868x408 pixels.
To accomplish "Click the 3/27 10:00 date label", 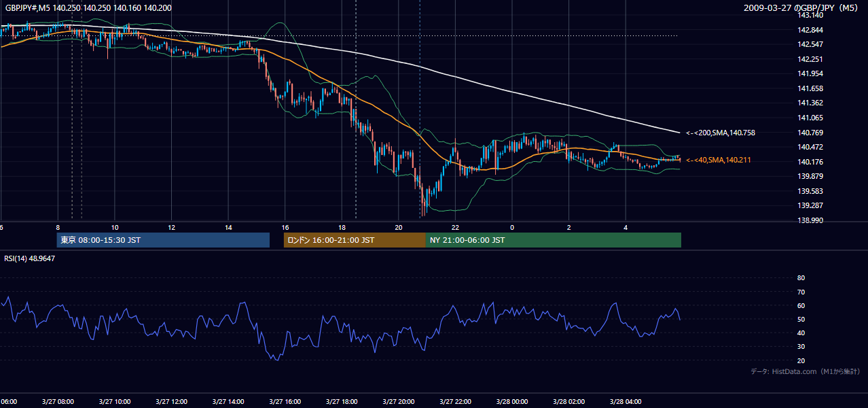I will point(115,401).
